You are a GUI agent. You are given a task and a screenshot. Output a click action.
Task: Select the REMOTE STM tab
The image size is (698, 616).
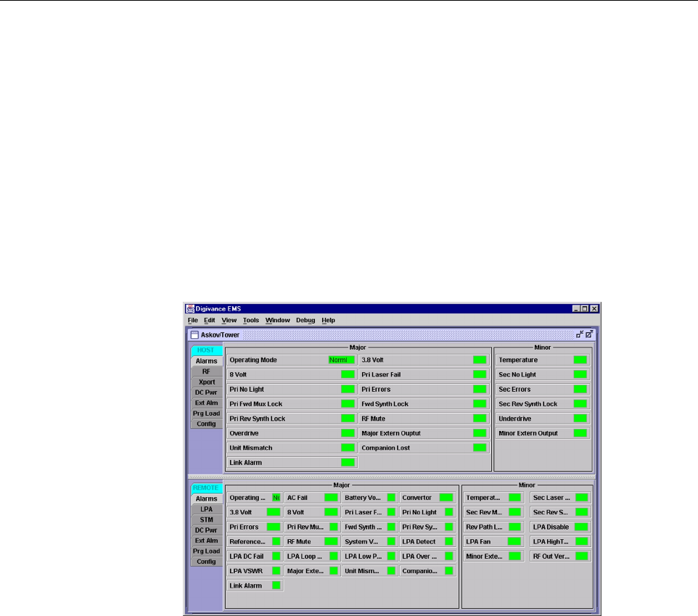(x=207, y=520)
